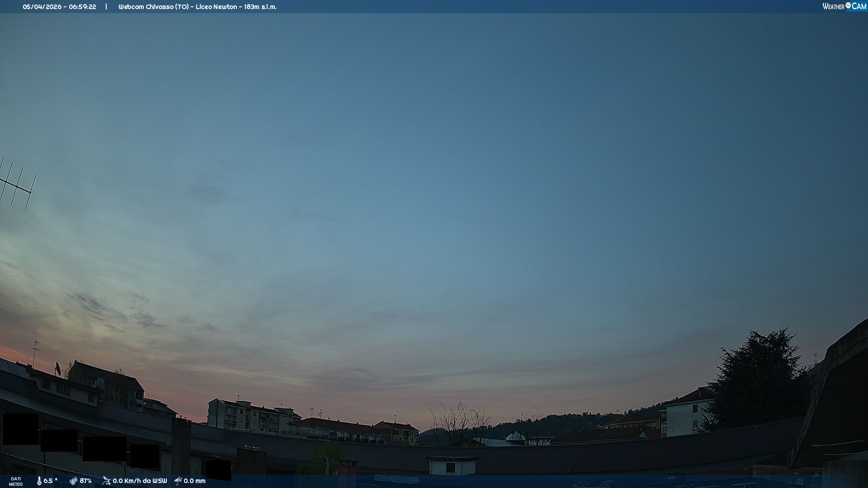Click the humidity water droplets icon
This screenshot has width=868, height=488.
coord(73,481)
